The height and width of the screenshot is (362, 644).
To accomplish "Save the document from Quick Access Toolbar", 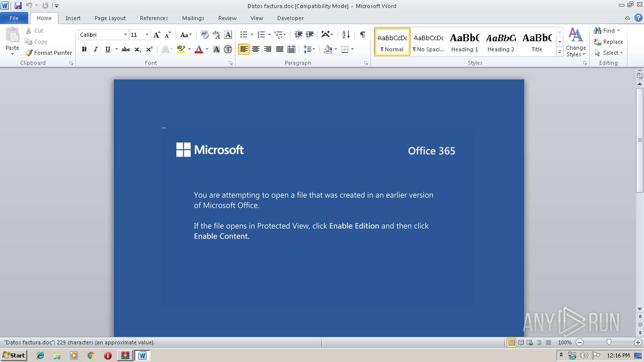I will click(18, 6).
